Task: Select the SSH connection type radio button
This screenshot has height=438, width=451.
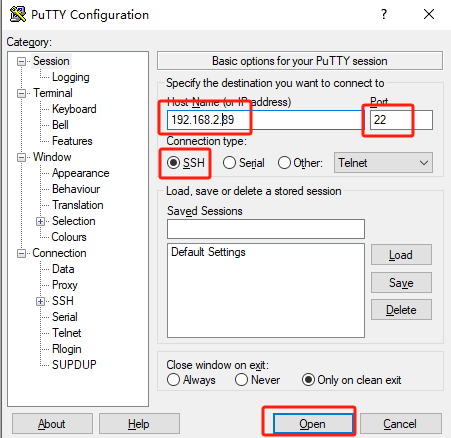Action: click(x=173, y=163)
